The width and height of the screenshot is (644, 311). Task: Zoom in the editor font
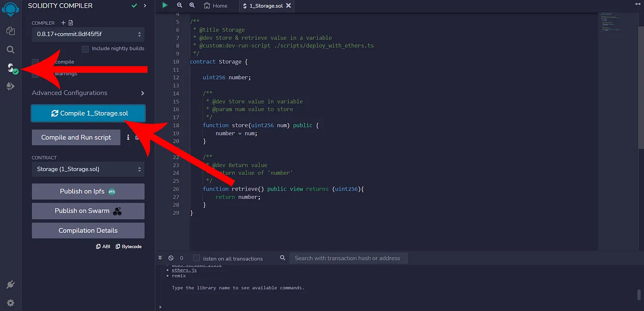(192, 6)
